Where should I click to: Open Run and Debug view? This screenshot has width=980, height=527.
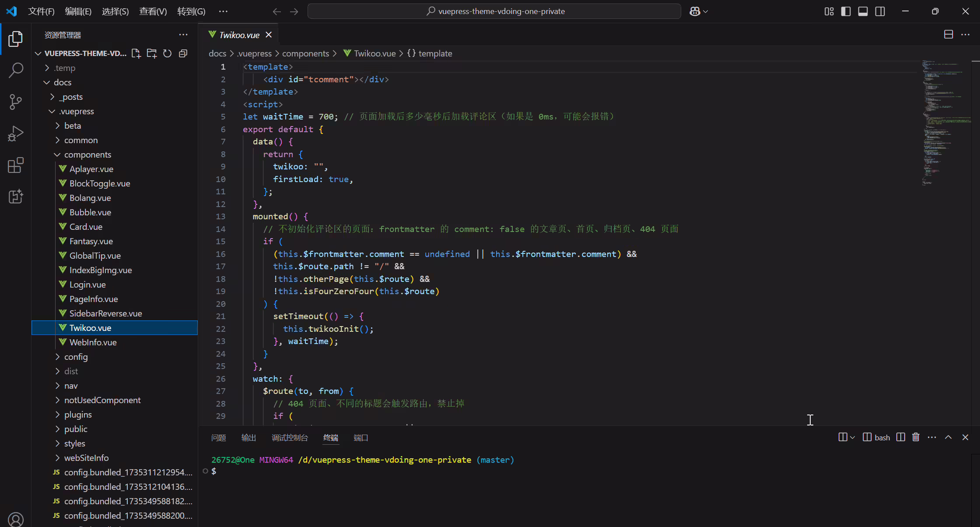pyautogui.click(x=16, y=134)
